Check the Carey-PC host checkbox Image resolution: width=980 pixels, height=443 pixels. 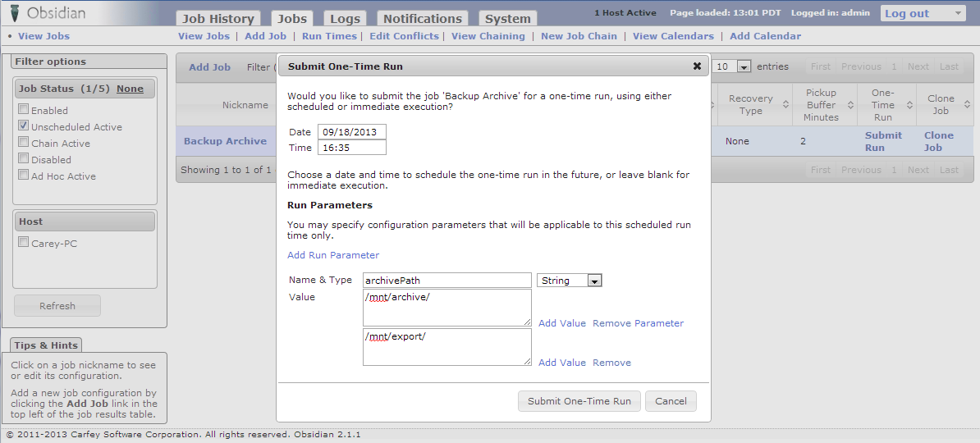click(x=24, y=243)
